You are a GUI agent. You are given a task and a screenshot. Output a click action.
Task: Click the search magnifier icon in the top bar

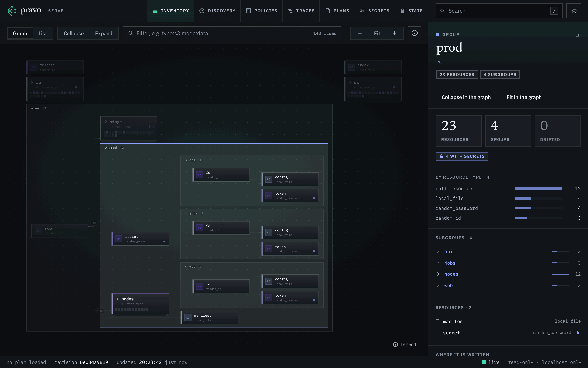442,11
